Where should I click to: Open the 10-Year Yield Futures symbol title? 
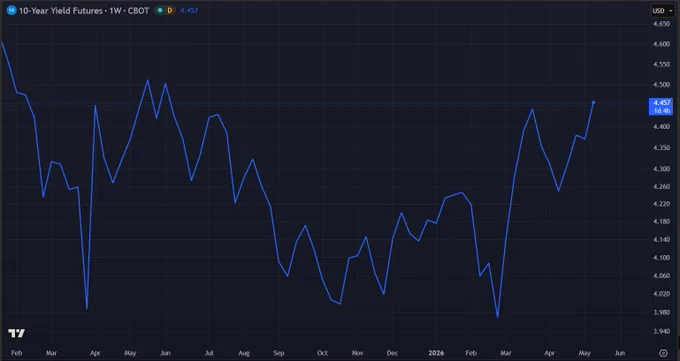(x=84, y=10)
